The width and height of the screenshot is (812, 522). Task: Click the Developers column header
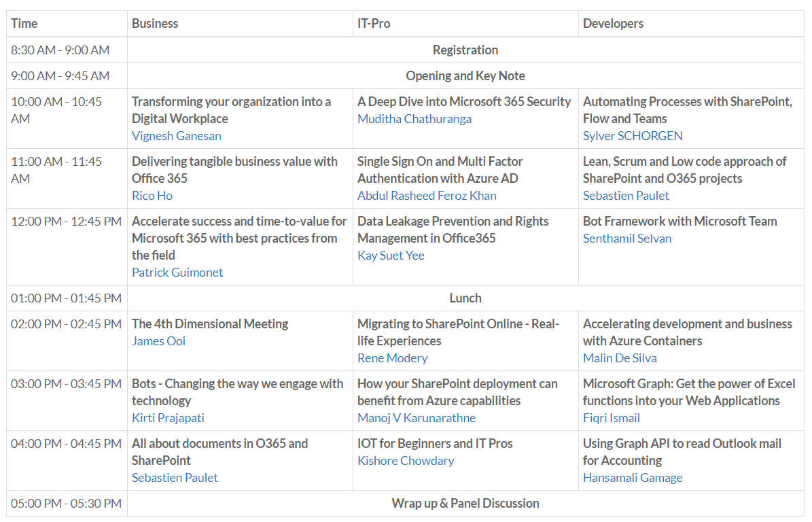click(691, 24)
